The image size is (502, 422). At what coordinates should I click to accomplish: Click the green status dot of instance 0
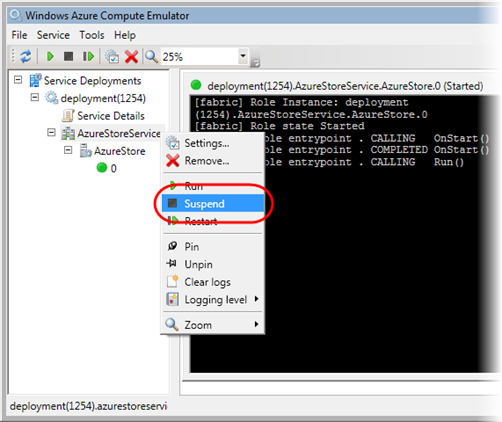point(102,168)
